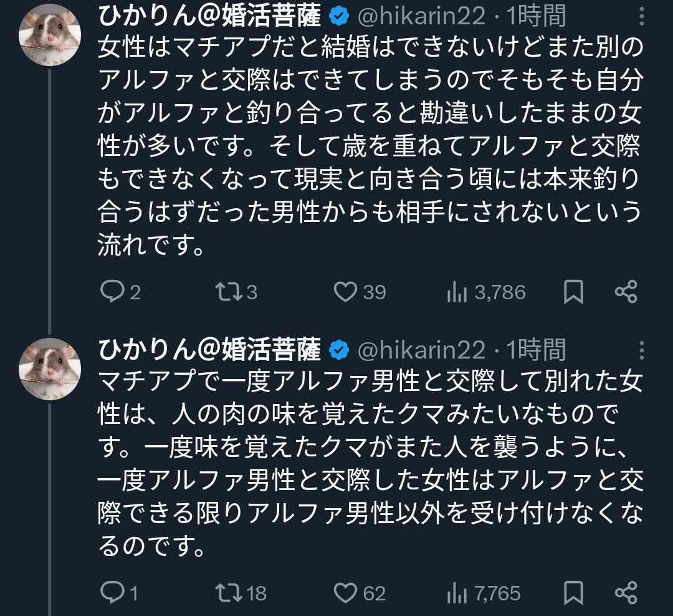Image resolution: width=673 pixels, height=616 pixels.
Task: Share the first tweet
Action: click(626, 292)
